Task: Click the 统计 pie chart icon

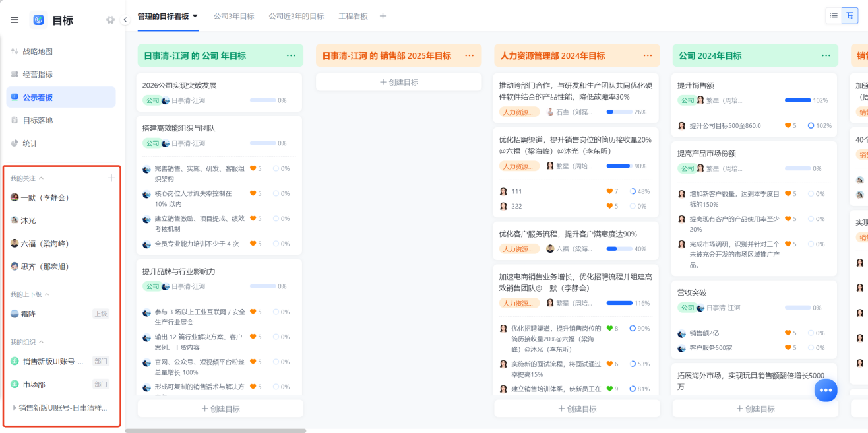Action: point(15,143)
